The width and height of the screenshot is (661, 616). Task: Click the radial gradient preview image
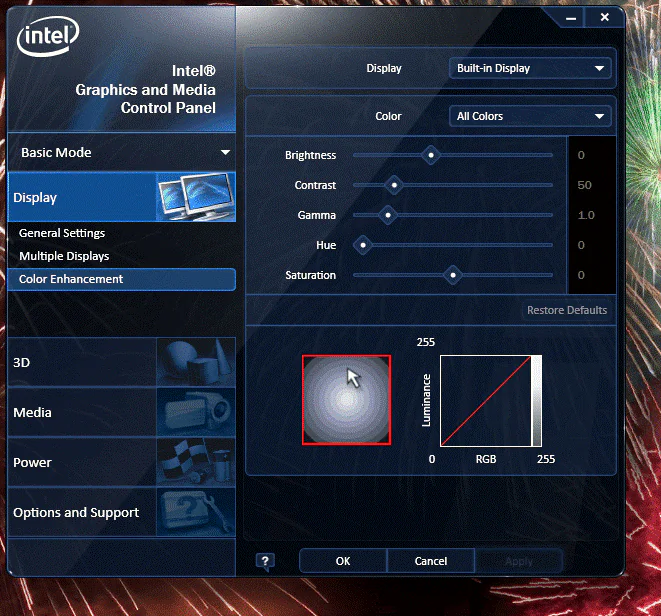point(347,400)
